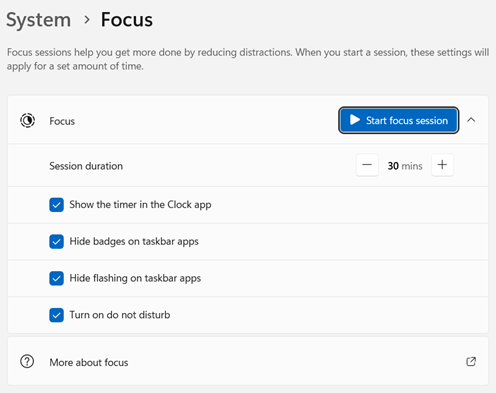Image resolution: width=496 pixels, height=393 pixels.
Task: Uncheck Show the timer in the Clock app
Action: pyautogui.click(x=56, y=205)
